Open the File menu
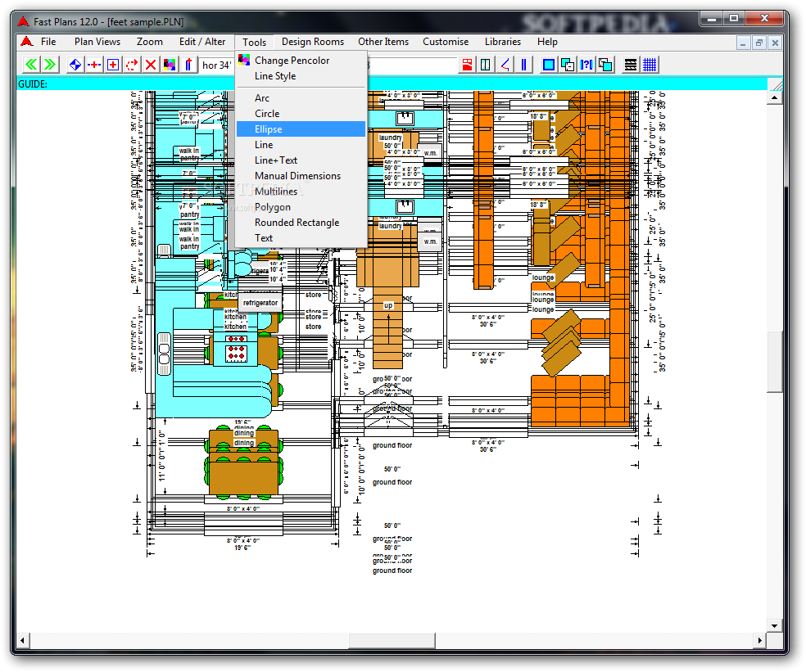 click(48, 42)
